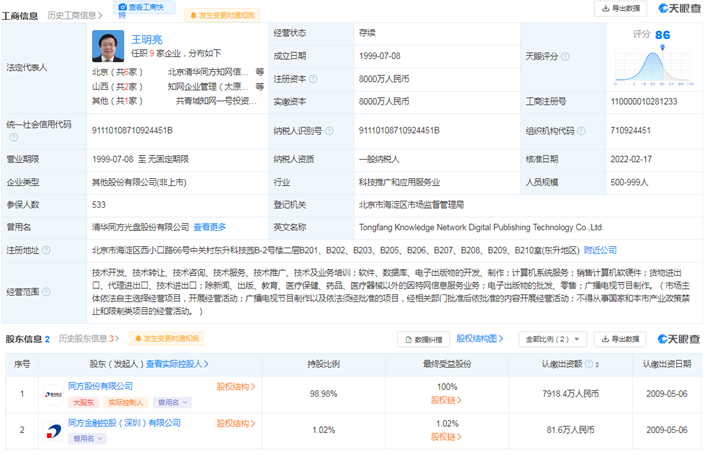Click help icon next to 认缴出资额

(x=589, y=364)
